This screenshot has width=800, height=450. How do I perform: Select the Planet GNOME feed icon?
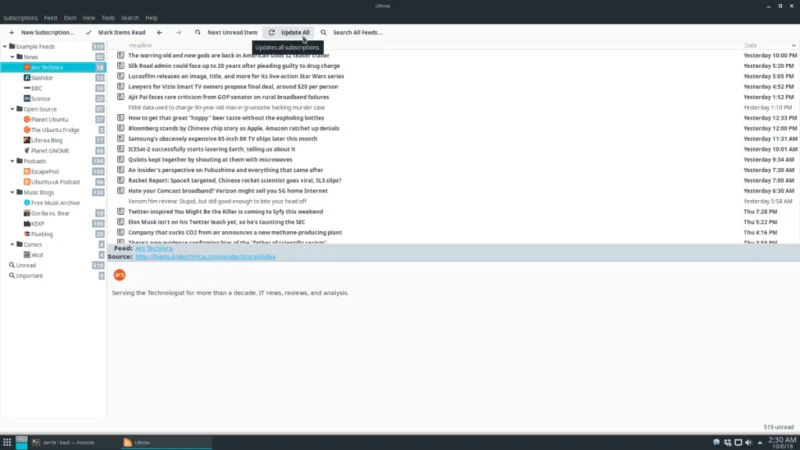coord(27,151)
